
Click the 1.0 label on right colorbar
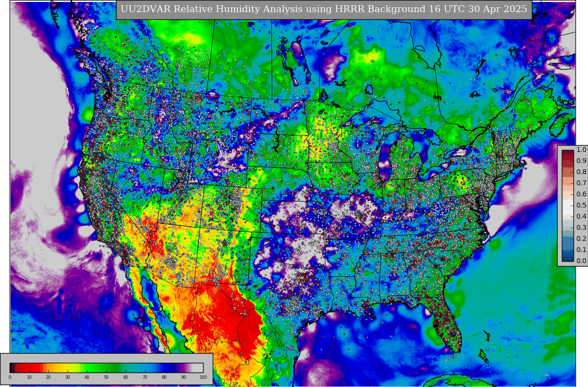[x=581, y=150]
